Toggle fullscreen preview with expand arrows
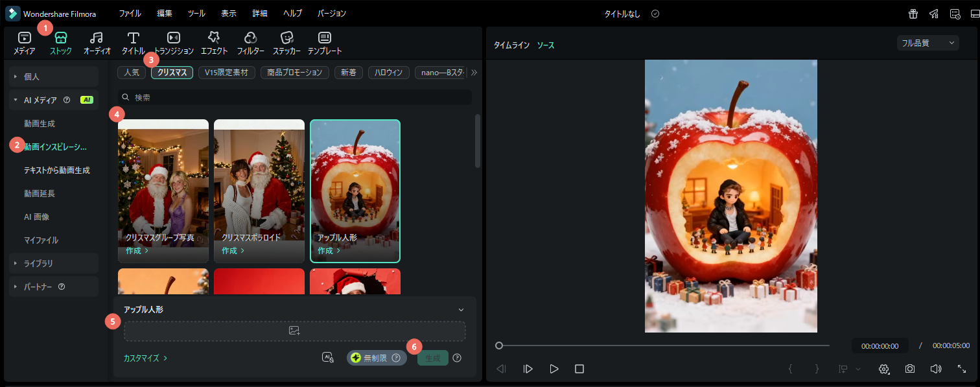This screenshot has height=387, width=980. coord(962,369)
